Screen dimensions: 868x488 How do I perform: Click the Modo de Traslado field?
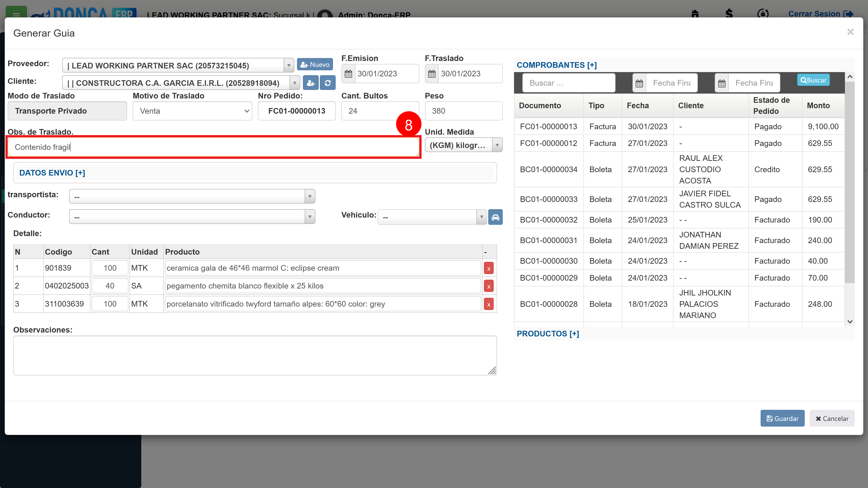pyautogui.click(x=67, y=111)
